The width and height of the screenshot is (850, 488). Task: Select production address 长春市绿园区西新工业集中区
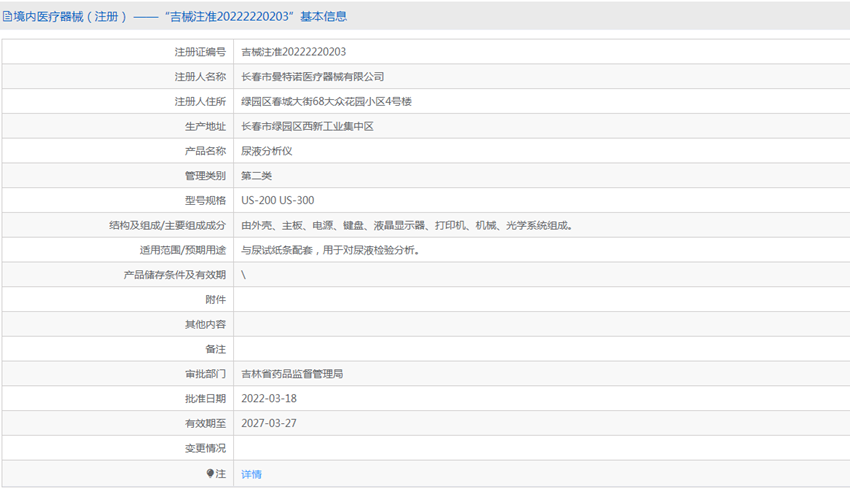(307, 127)
